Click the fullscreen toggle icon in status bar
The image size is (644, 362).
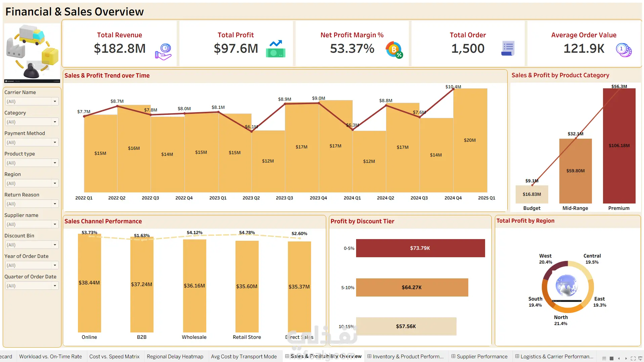click(x=633, y=358)
